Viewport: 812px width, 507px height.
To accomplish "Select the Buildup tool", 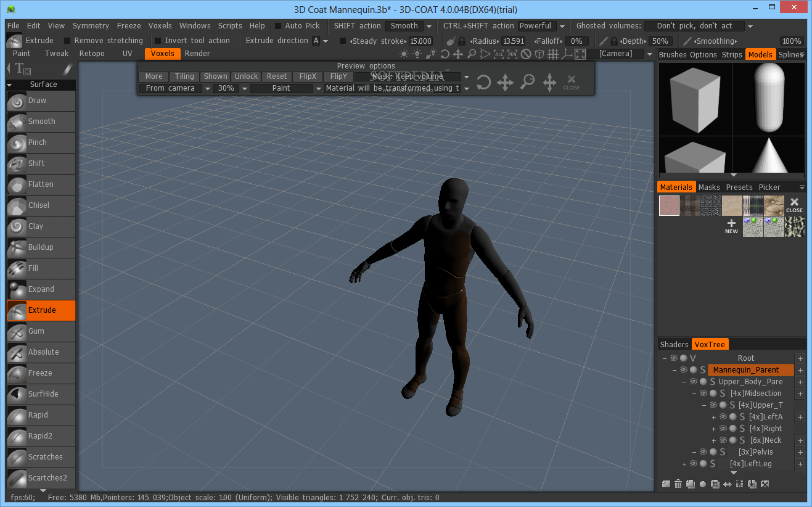I will tap(41, 247).
